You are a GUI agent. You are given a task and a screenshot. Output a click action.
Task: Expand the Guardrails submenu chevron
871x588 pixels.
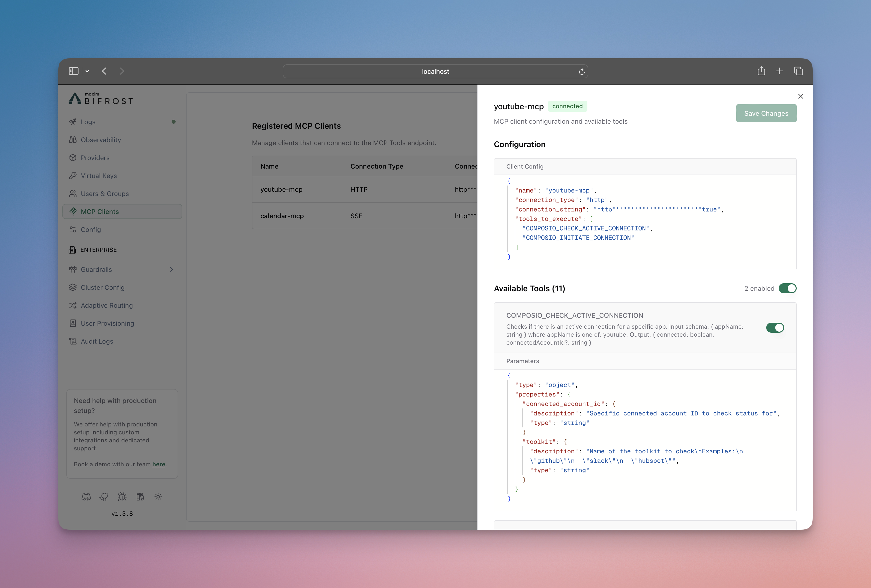coord(172,269)
